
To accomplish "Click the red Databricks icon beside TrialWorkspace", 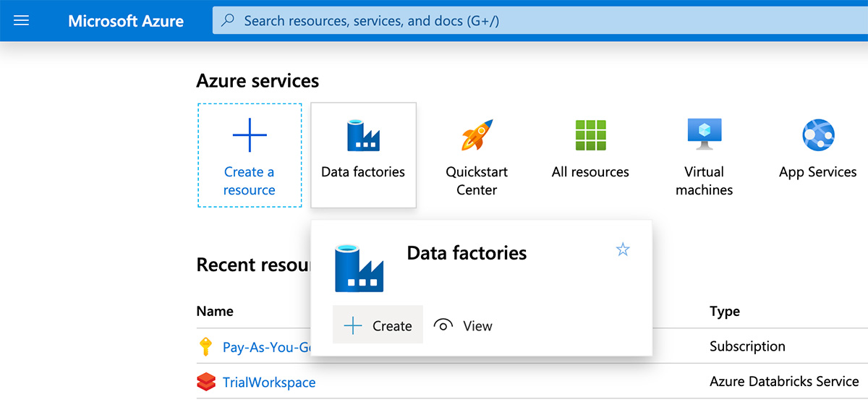I will coord(206,382).
